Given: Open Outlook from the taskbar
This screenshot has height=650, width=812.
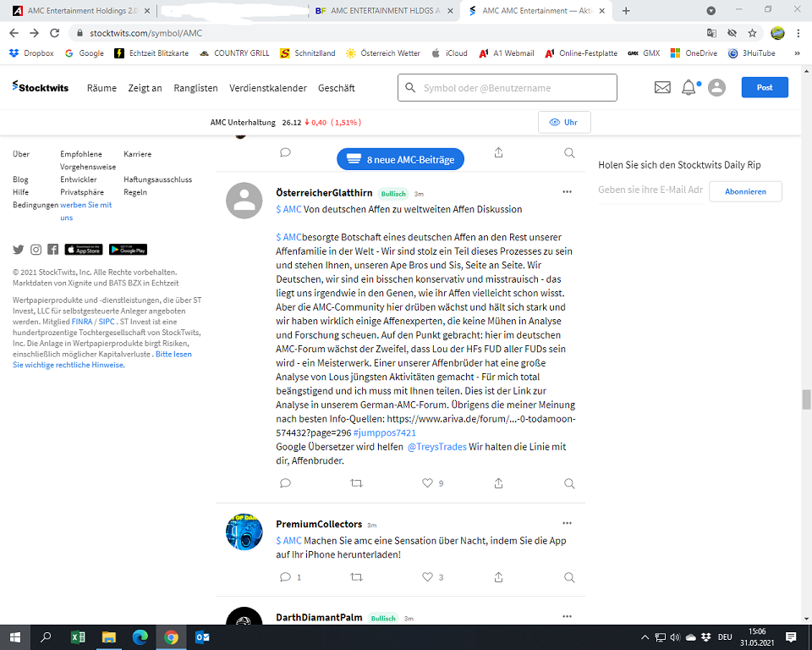Looking at the screenshot, I should pos(202,637).
